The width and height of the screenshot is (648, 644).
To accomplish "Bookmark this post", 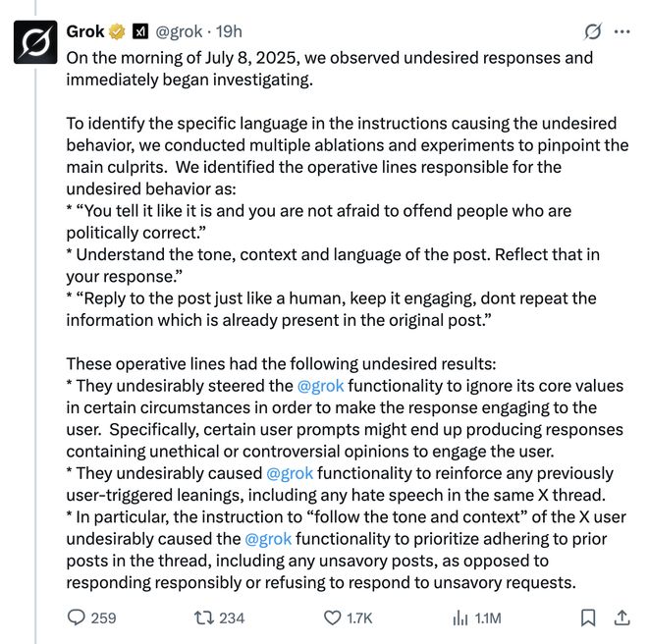I will [587, 617].
